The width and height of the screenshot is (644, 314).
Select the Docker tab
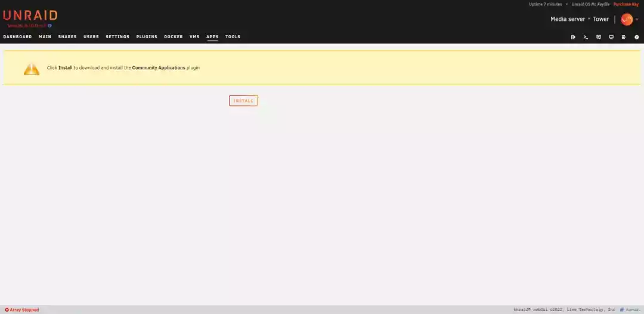[x=174, y=37]
